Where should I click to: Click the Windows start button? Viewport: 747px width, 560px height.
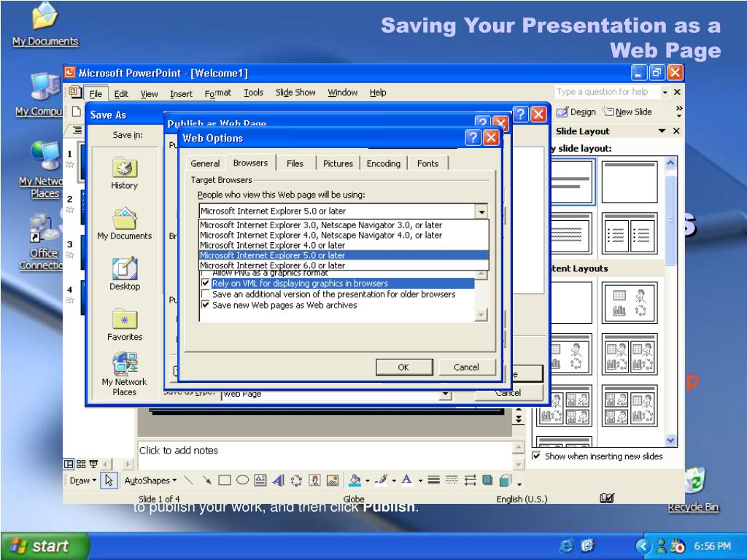(x=44, y=545)
